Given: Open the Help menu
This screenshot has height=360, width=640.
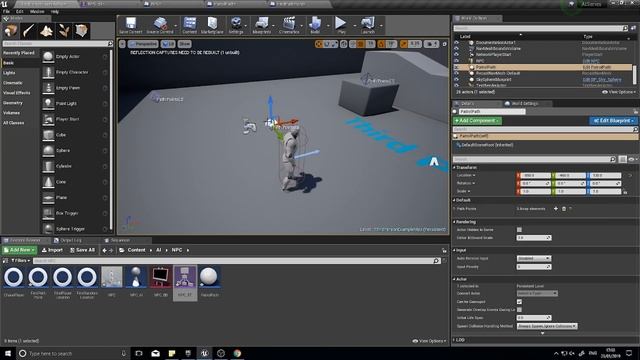Looking at the screenshot, I should tap(55, 11).
